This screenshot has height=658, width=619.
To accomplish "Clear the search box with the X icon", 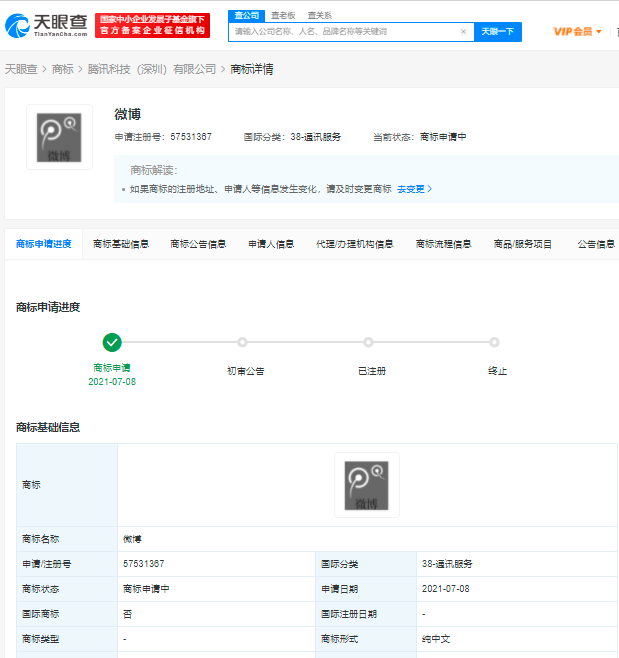I will coord(463,32).
